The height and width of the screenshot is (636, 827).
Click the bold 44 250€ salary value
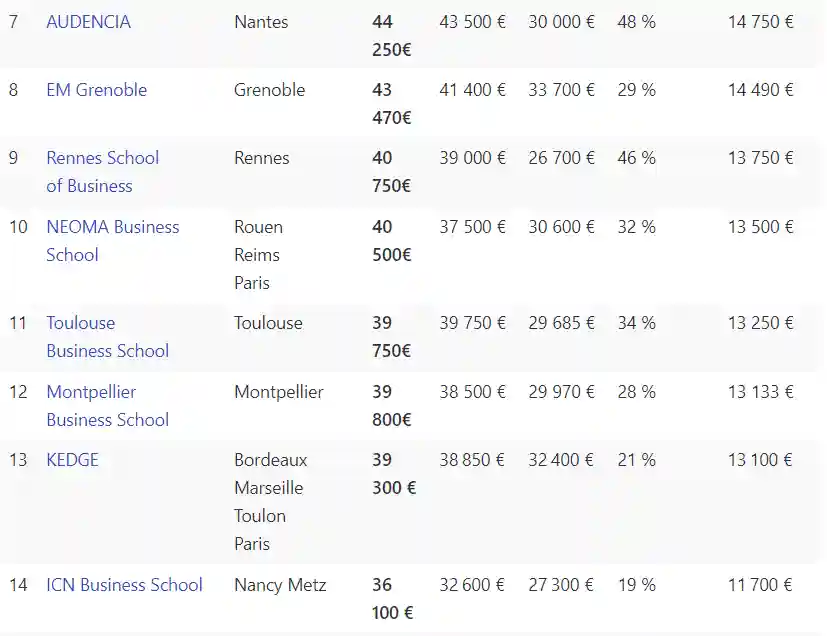[x=391, y=36]
